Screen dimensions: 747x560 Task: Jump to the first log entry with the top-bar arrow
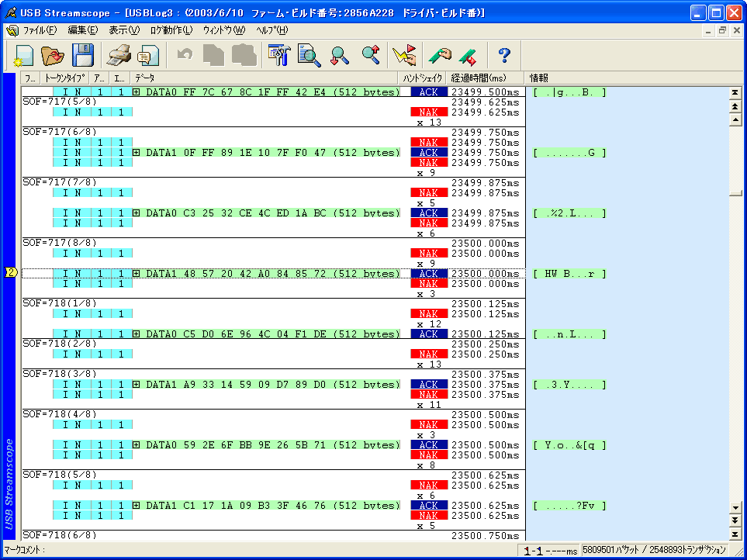click(735, 92)
